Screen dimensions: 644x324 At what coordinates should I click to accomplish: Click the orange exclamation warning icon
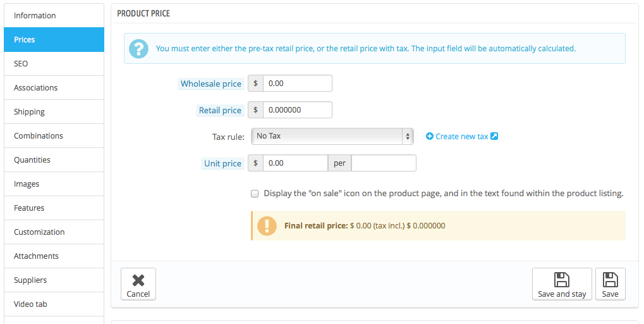pos(267,225)
